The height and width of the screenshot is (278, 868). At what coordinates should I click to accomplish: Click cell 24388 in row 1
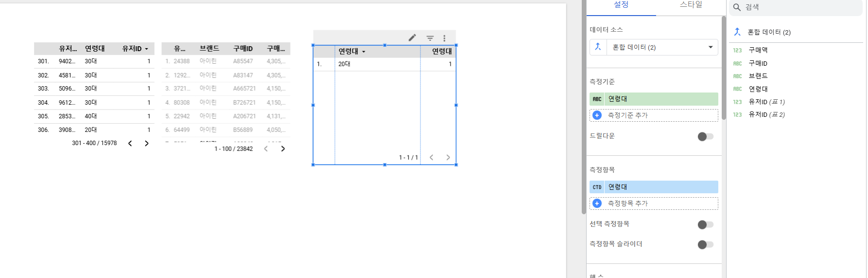(x=181, y=61)
